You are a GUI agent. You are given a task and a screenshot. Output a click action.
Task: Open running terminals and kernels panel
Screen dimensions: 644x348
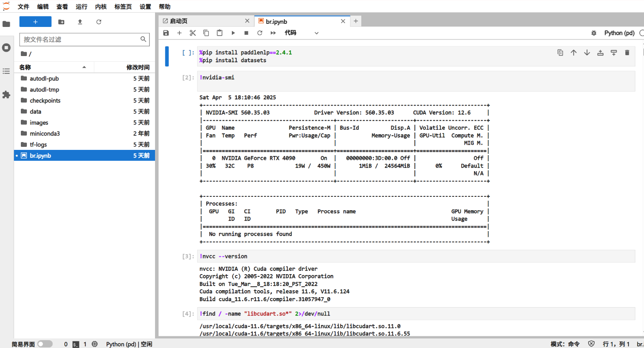click(x=6, y=47)
